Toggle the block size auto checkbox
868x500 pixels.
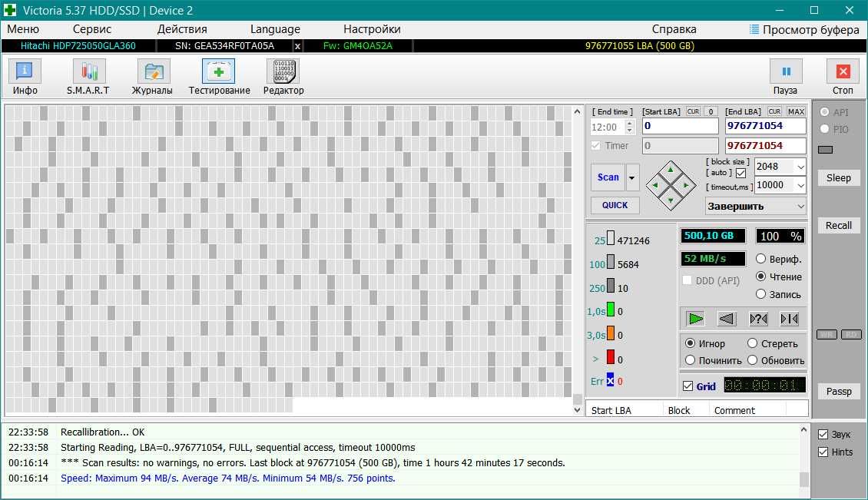740,174
